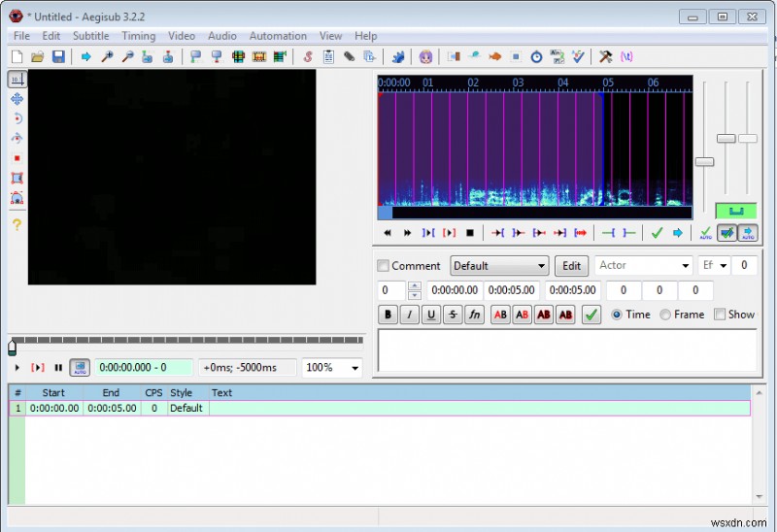Click the stop audio playback button
The image size is (777, 532).
point(470,233)
